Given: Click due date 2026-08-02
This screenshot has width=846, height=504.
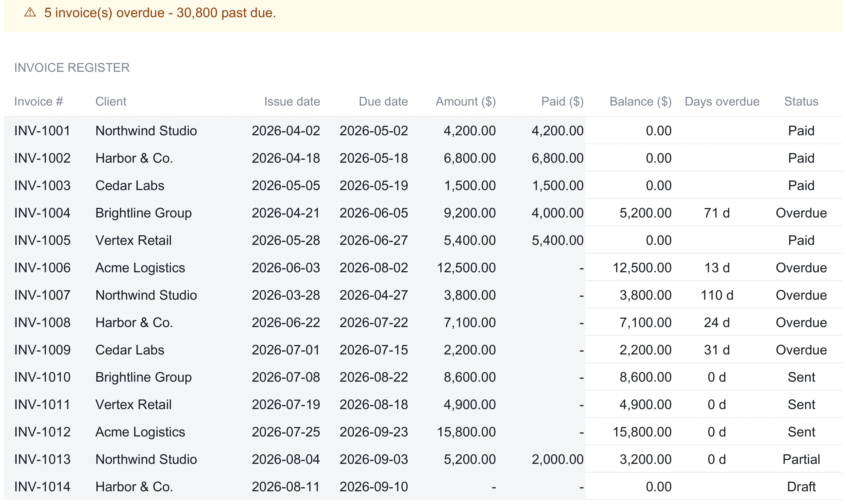Looking at the screenshot, I should pos(374,268).
